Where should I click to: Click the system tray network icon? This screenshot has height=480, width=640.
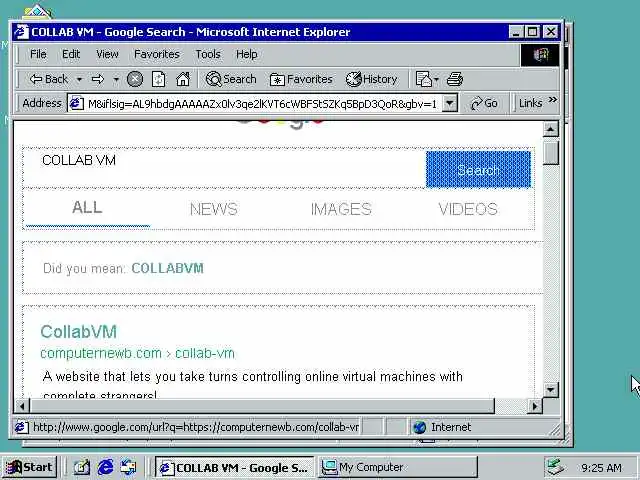555,467
